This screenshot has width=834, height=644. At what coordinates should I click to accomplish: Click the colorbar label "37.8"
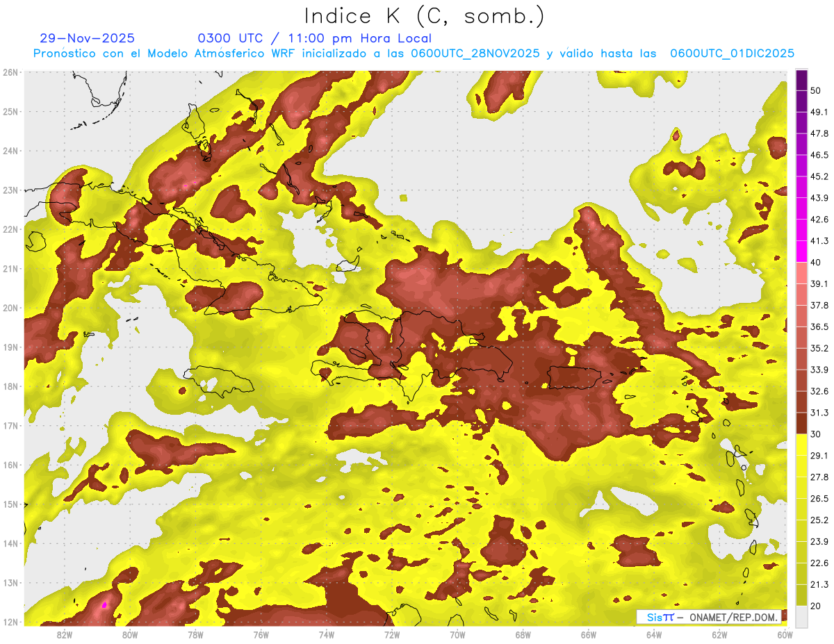[819, 305]
